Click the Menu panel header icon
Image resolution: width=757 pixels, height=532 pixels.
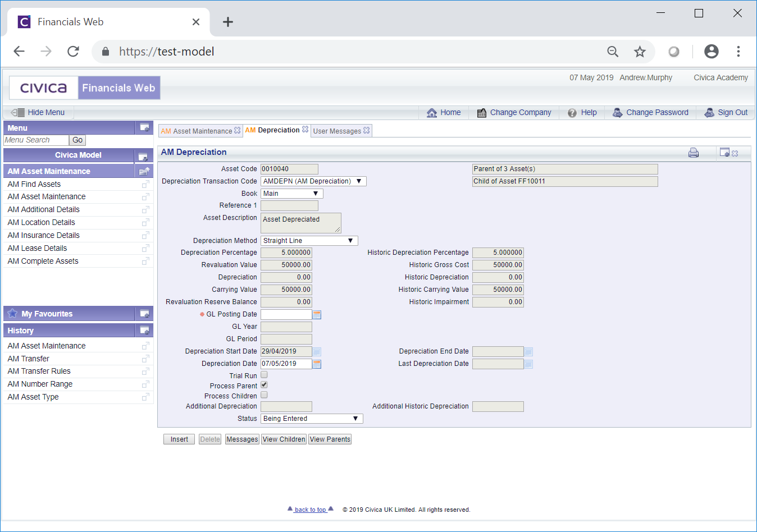tap(144, 128)
